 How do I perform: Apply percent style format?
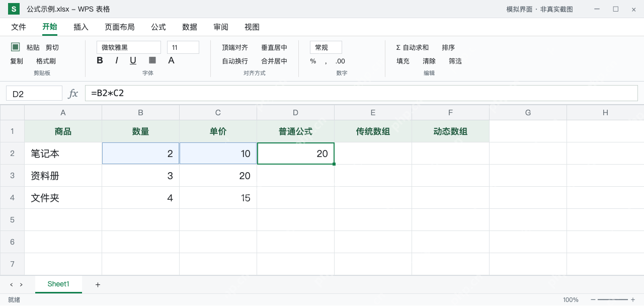tap(313, 61)
